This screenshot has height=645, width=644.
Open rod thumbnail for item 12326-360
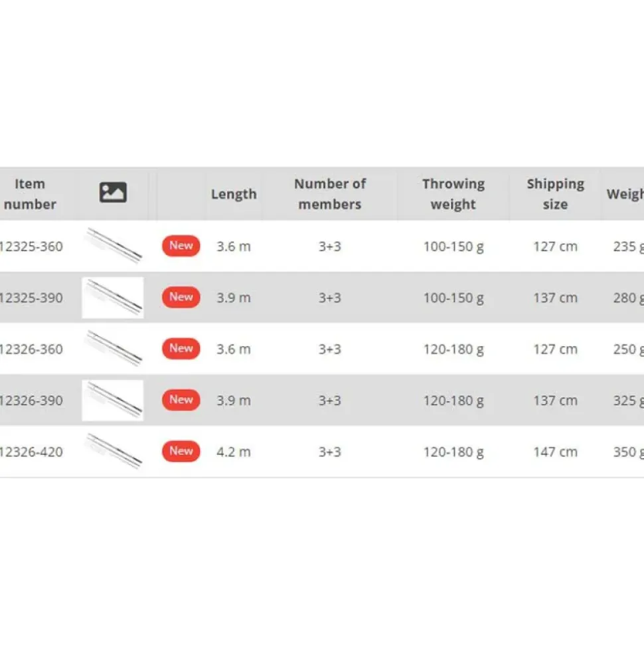click(x=113, y=349)
